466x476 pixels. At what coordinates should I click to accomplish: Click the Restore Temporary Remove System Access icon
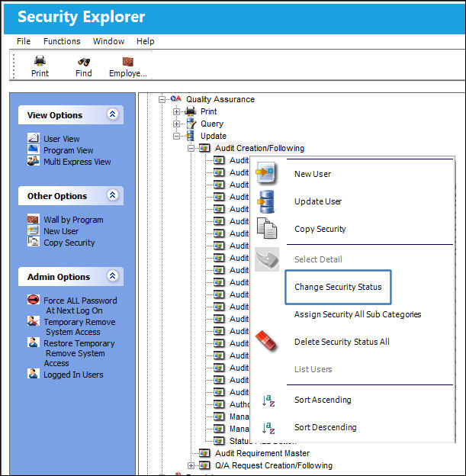pyautogui.click(x=33, y=342)
